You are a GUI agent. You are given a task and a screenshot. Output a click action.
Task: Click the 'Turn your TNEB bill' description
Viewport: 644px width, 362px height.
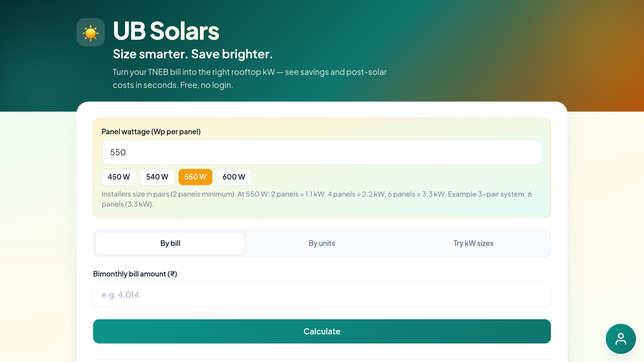[250, 78]
